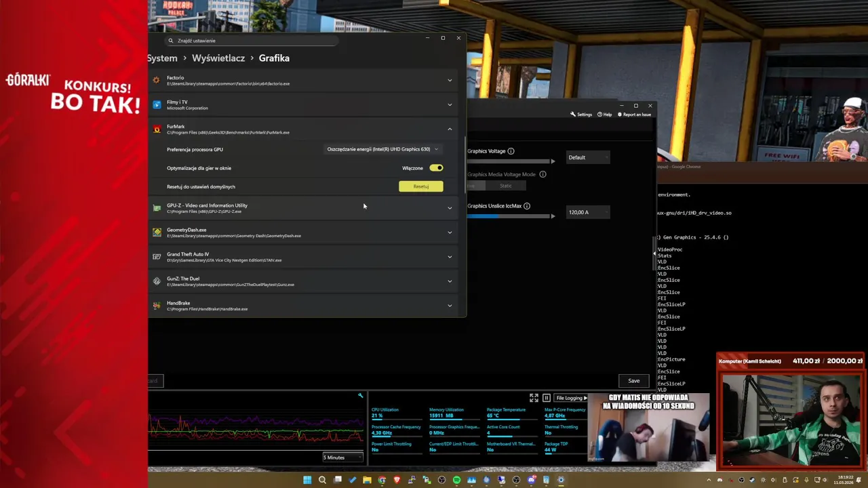Select Static voltage mode option
868x488 pixels.
coord(506,186)
